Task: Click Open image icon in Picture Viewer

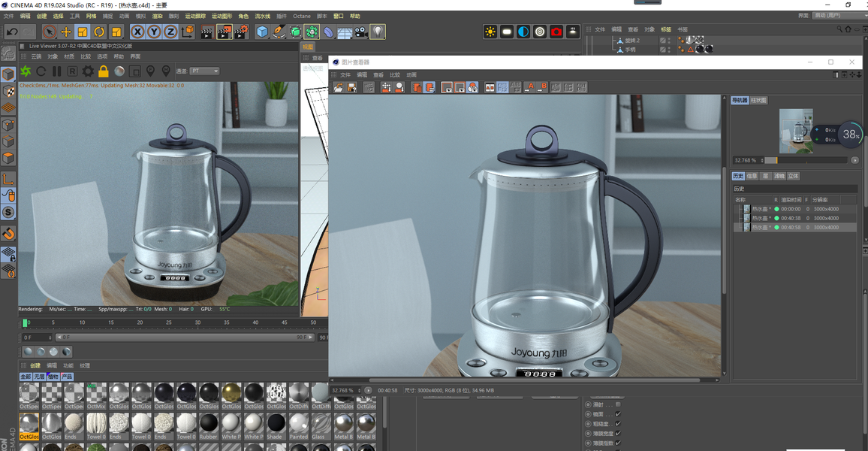Action: point(338,87)
